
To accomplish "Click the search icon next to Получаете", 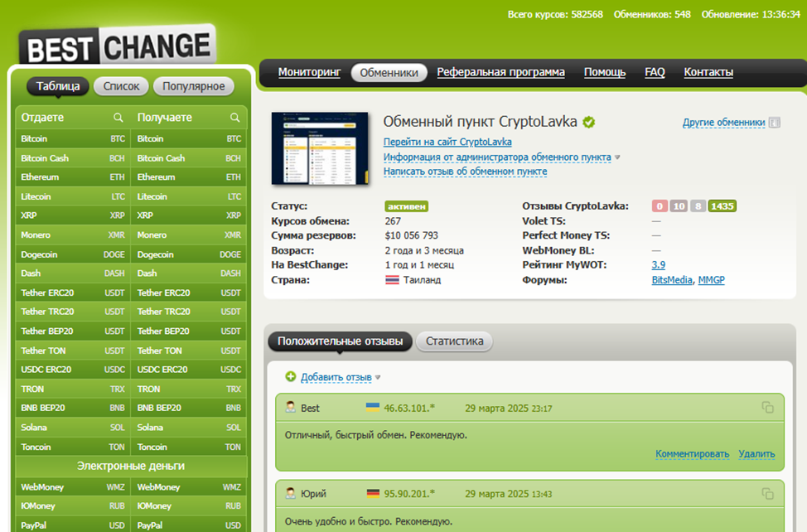I will [234, 118].
